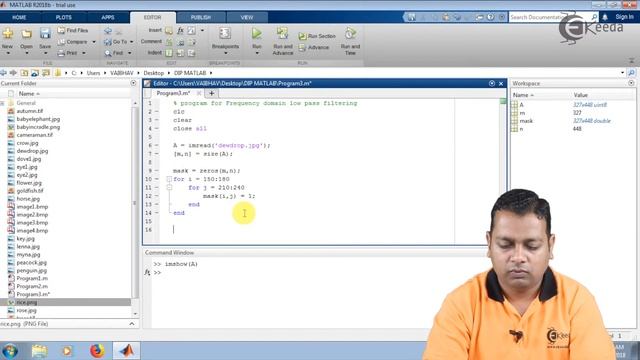
Task: Click the Users folder in address path
Action: pos(93,73)
